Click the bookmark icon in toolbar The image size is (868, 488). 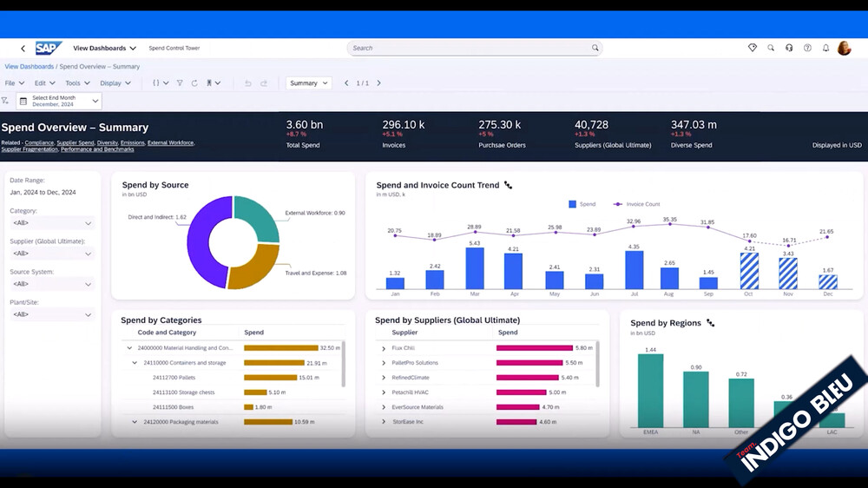pyautogui.click(x=209, y=83)
